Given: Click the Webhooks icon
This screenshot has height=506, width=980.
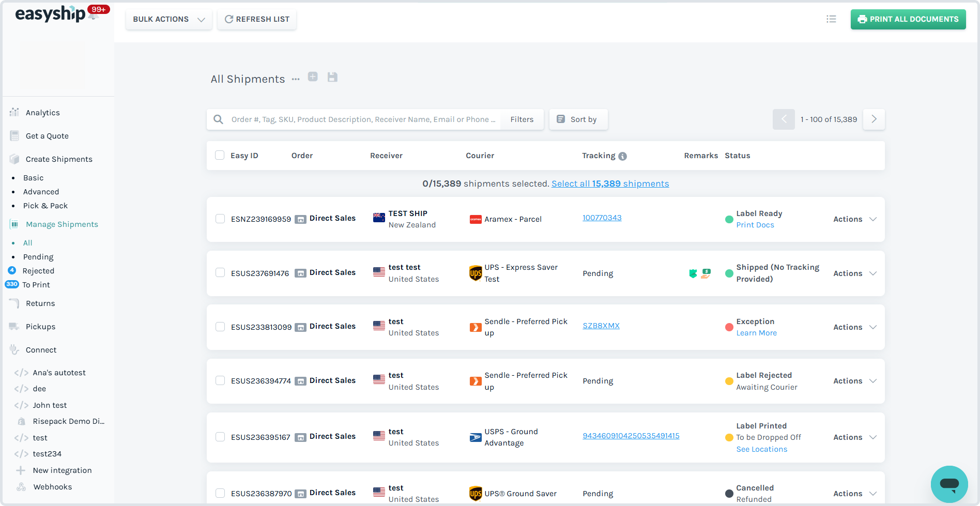Looking at the screenshot, I should [21, 487].
